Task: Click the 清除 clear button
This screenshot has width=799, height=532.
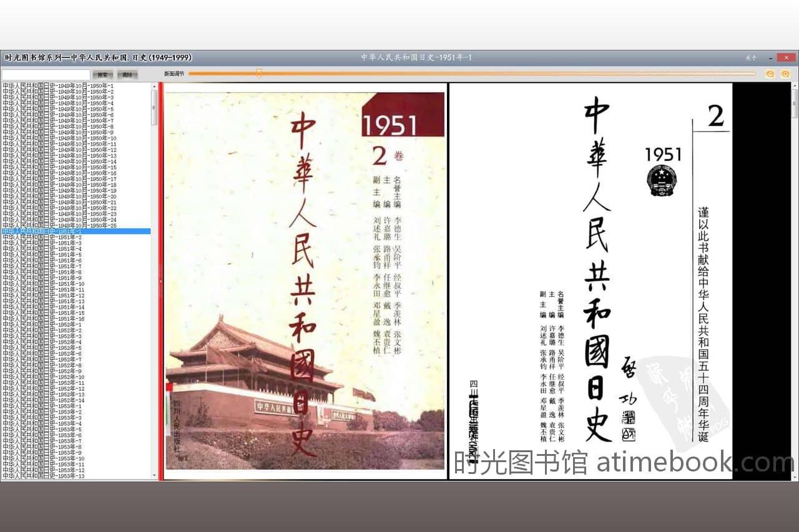Action: [127, 74]
